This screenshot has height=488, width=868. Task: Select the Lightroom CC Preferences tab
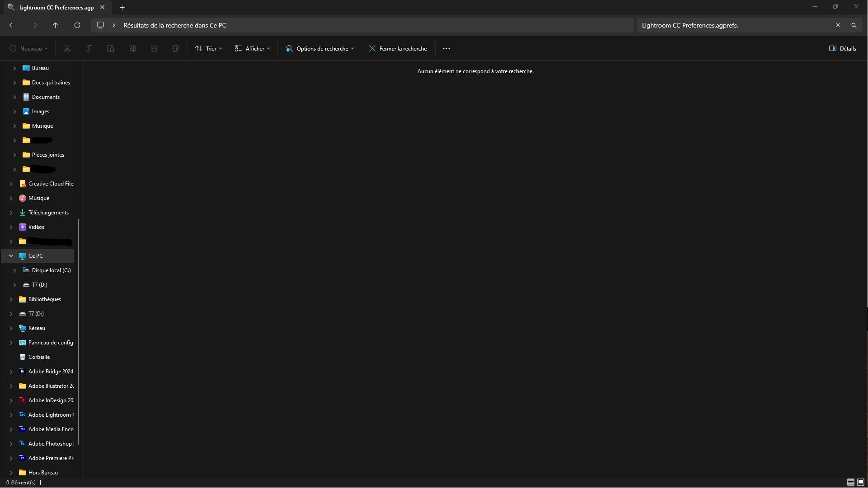click(x=56, y=7)
